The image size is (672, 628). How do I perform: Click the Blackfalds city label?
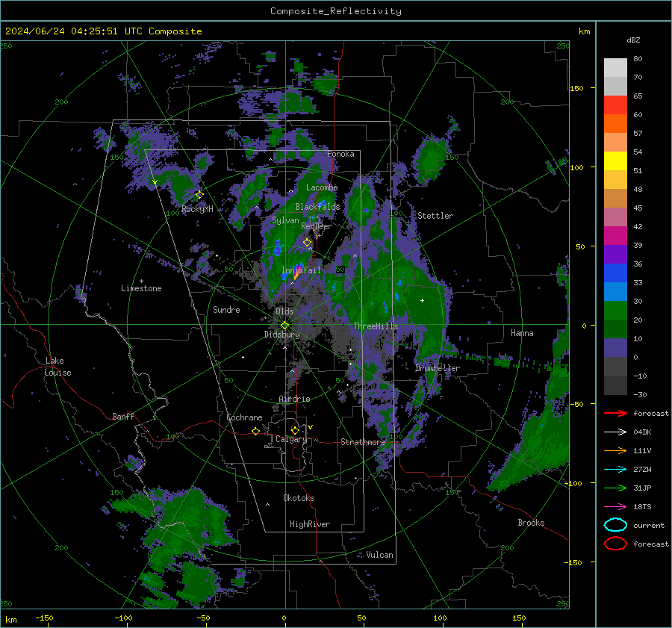click(x=317, y=207)
